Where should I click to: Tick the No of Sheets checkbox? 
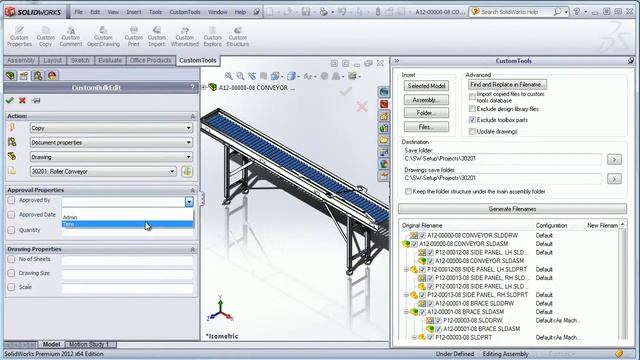pos(11,259)
